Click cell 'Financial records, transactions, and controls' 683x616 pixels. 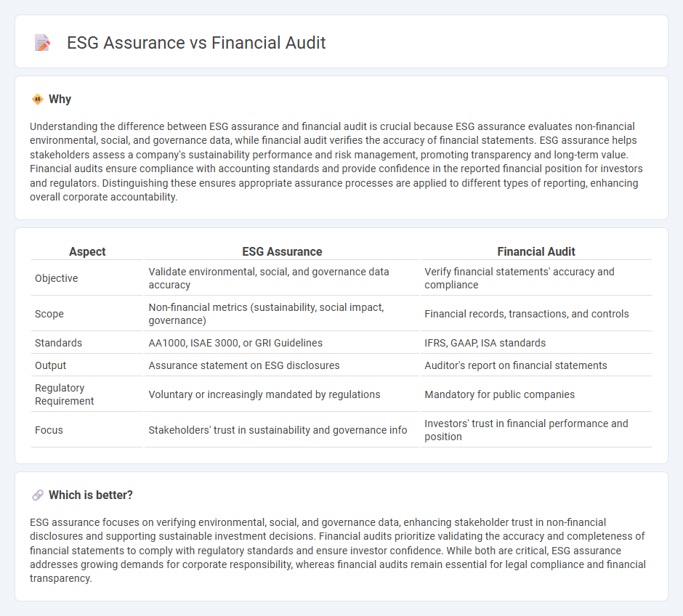click(x=536, y=314)
